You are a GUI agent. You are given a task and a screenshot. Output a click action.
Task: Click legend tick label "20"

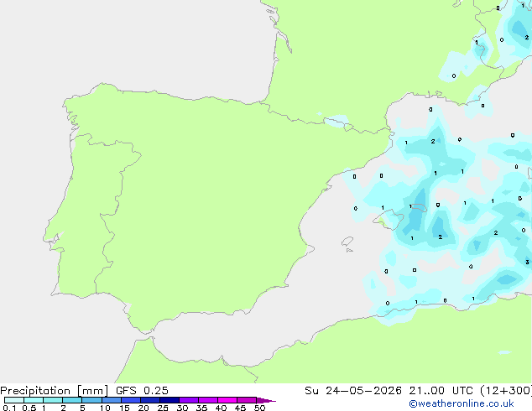[x=143, y=408]
